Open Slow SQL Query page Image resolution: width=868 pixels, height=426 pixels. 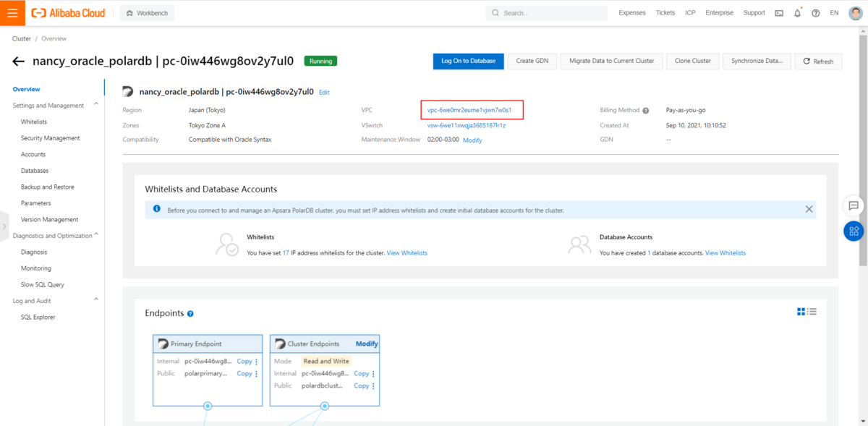pyautogui.click(x=43, y=284)
